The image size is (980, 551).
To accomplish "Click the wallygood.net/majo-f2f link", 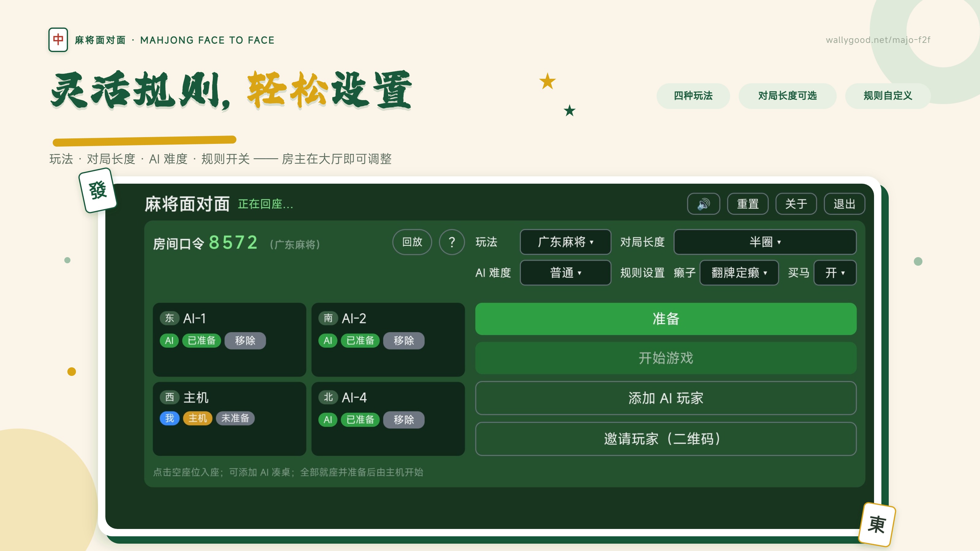I will (878, 40).
